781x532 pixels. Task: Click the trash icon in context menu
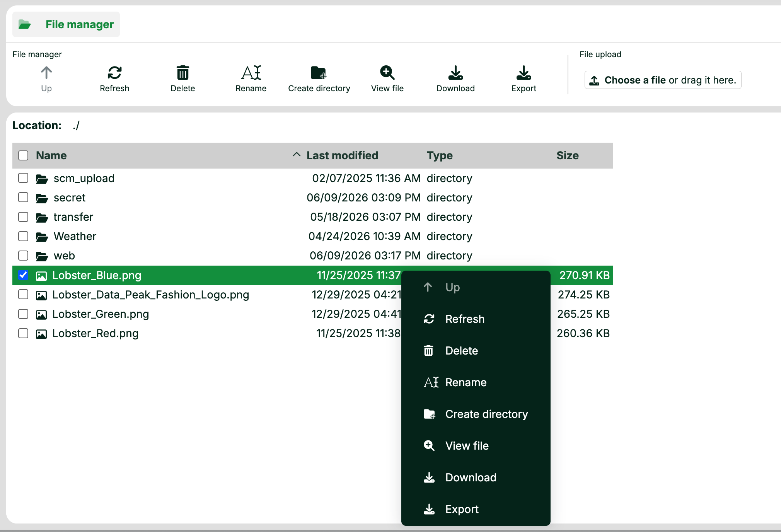[x=428, y=350]
